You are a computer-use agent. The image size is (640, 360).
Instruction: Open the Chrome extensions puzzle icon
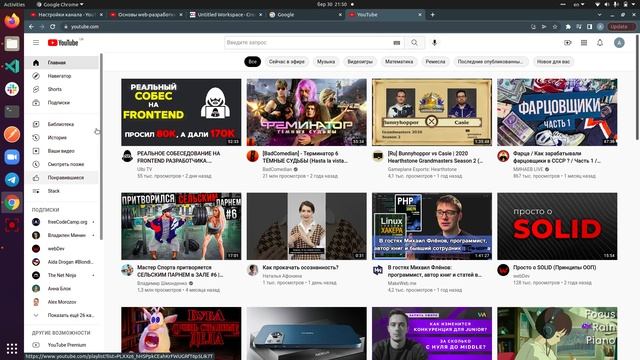(x=568, y=27)
